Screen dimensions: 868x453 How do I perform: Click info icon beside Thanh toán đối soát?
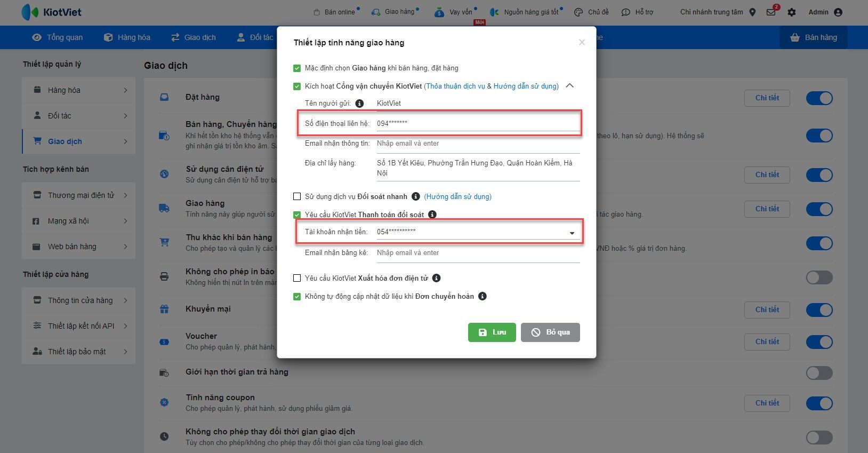click(432, 214)
